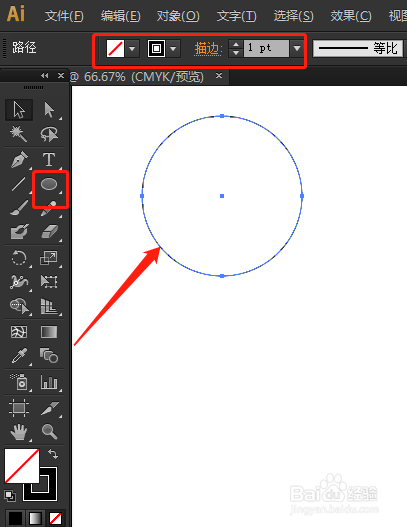This screenshot has width=407, height=527.
Task: Increase stroke weight with up stepper
Action: [236, 44]
